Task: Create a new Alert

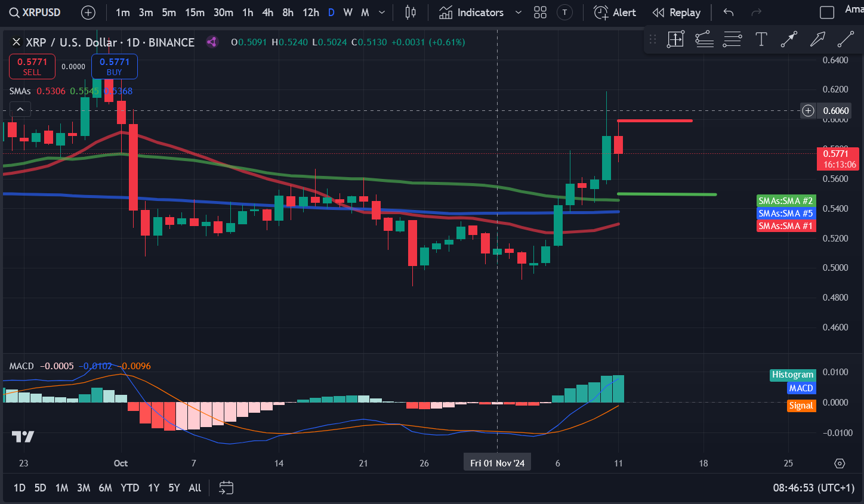Action: [x=615, y=13]
